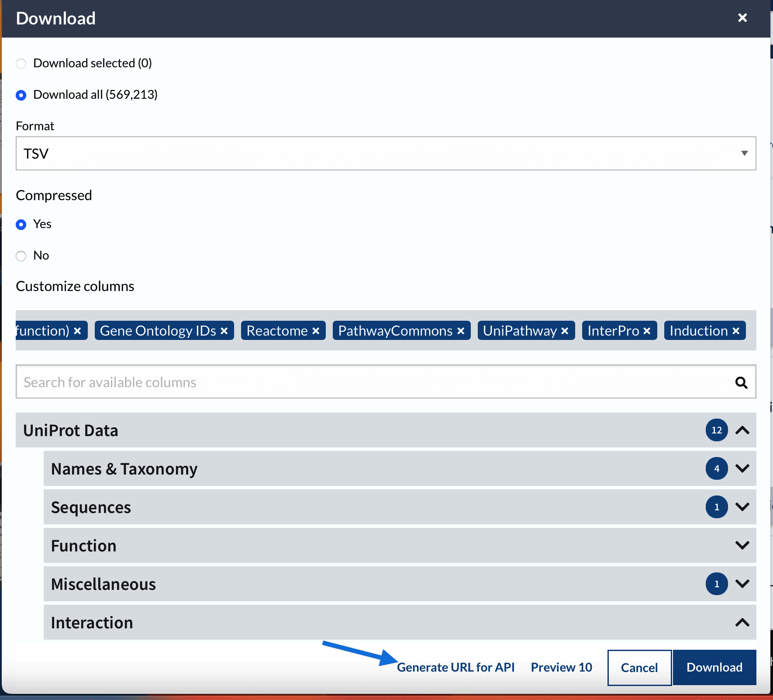Click the Preview 10 link
The image size is (773, 700).
[x=561, y=667]
